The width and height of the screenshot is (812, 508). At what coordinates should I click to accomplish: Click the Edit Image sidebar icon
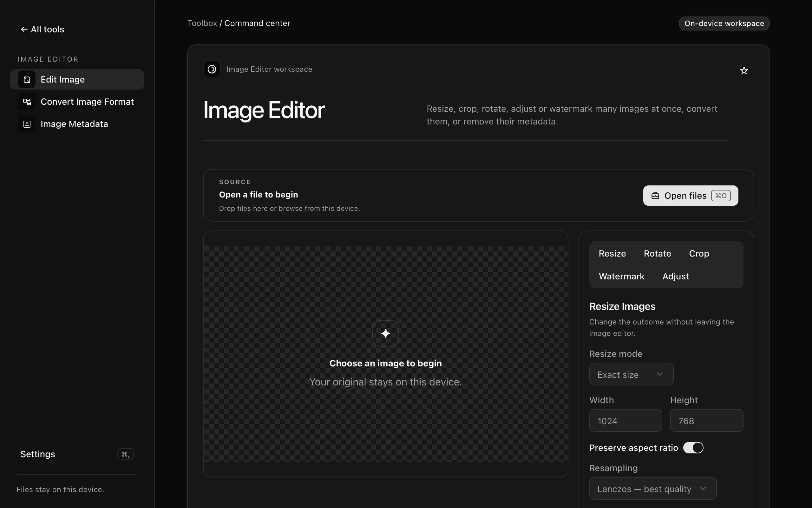(27, 80)
